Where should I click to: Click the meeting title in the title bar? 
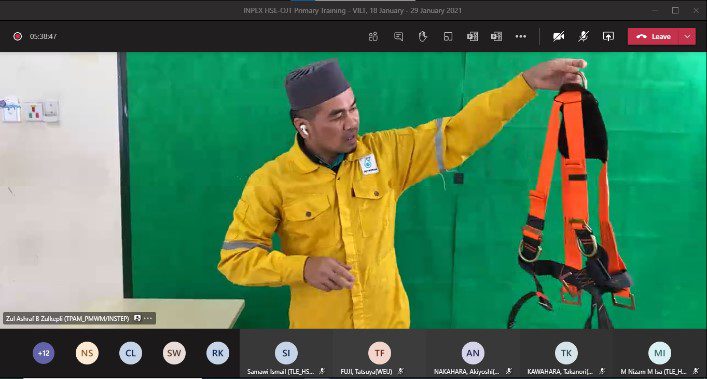click(353, 10)
